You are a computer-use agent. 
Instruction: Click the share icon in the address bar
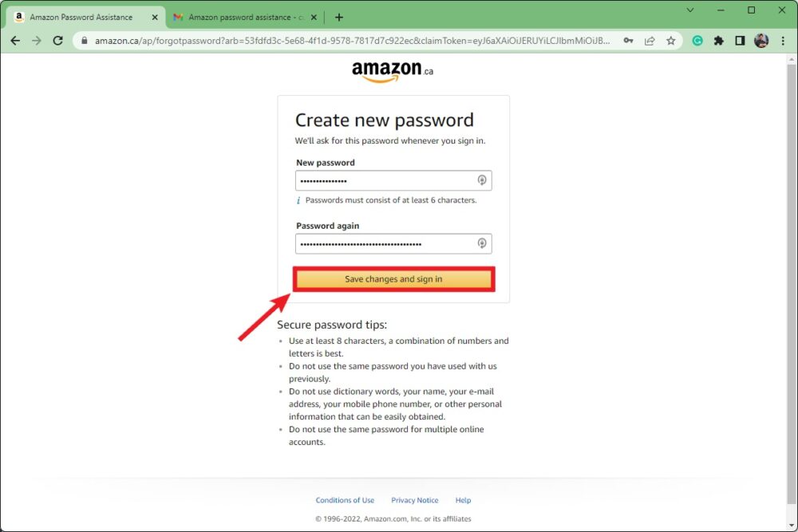point(650,40)
